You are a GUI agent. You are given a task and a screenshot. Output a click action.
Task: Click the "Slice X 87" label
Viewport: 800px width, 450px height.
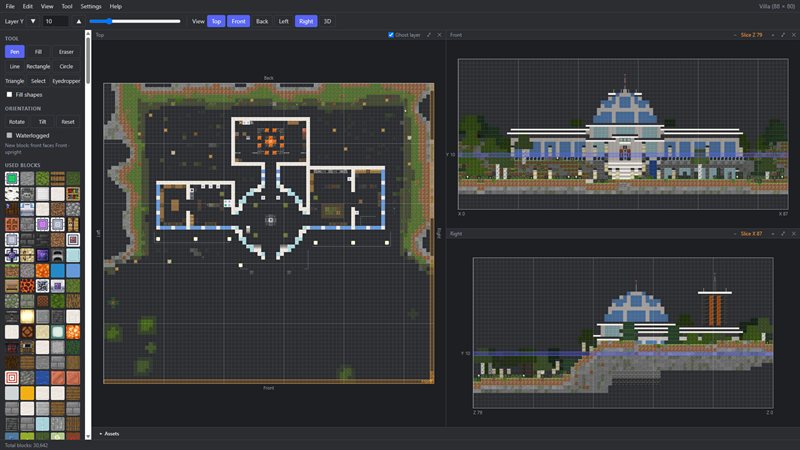coord(752,234)
